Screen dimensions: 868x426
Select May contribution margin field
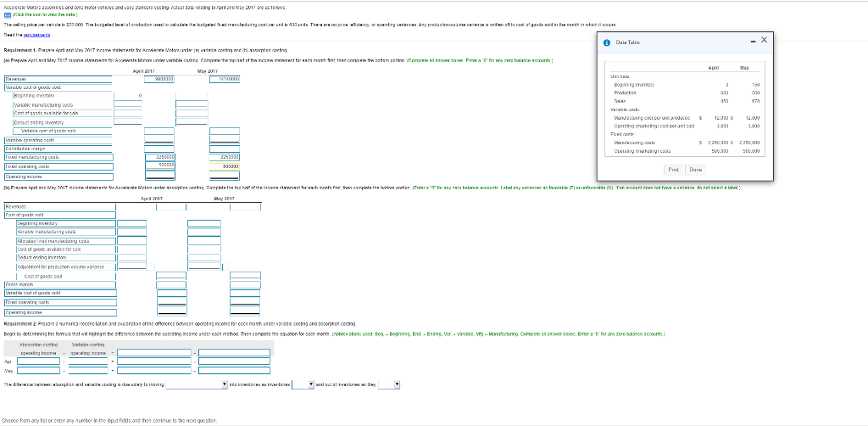[225, 149]
